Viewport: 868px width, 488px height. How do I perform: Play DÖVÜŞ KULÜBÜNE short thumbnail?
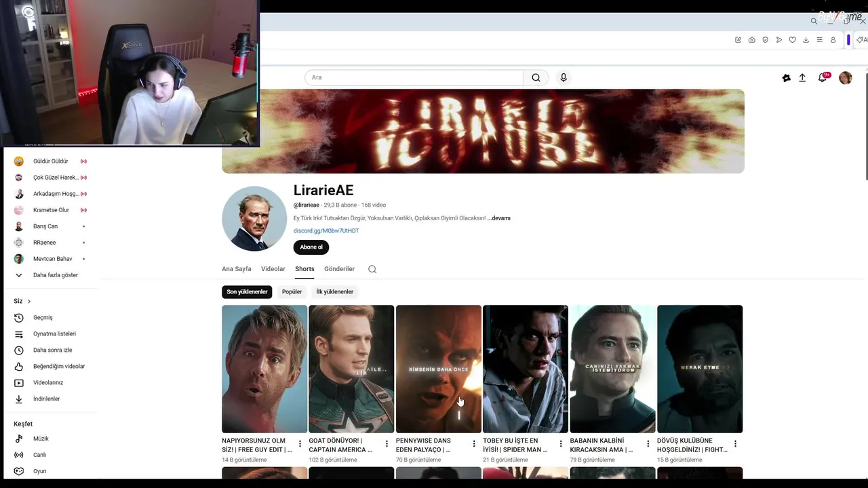click(700, 369)
